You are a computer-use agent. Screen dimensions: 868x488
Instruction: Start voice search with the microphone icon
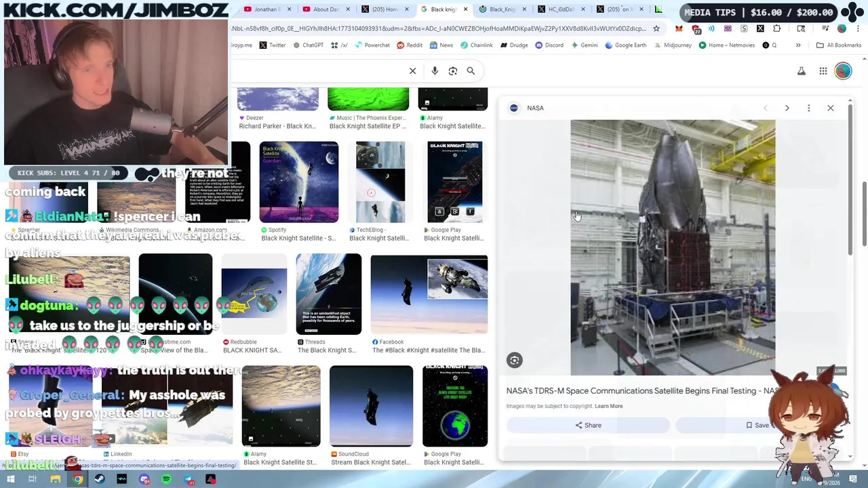click(x=435, y=70)
